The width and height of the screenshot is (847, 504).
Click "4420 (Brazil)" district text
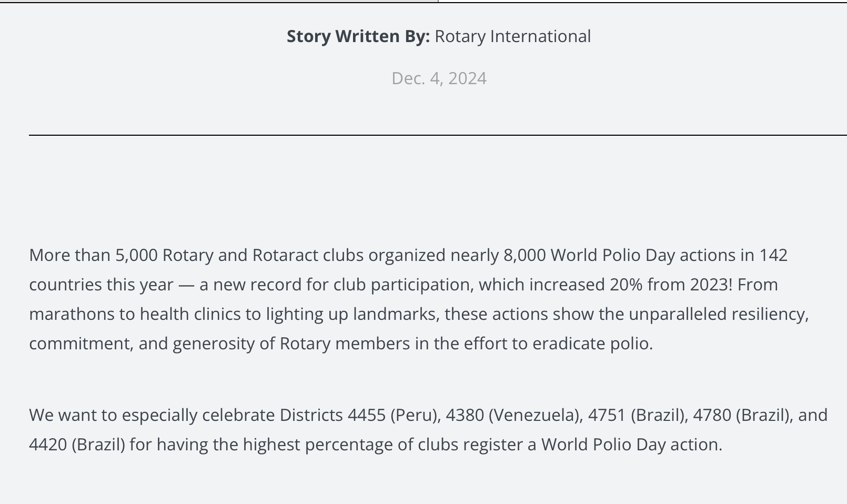pyautogui.click(x=77, y=445)
